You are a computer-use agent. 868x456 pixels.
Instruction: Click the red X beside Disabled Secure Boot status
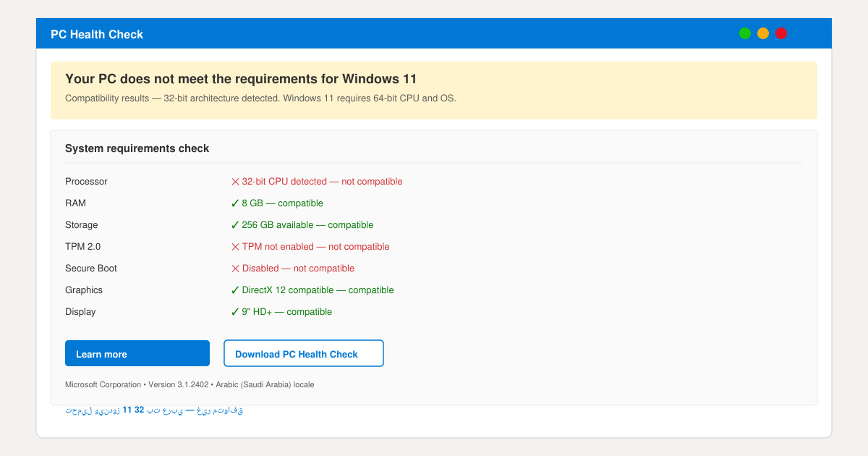point(235,269)
